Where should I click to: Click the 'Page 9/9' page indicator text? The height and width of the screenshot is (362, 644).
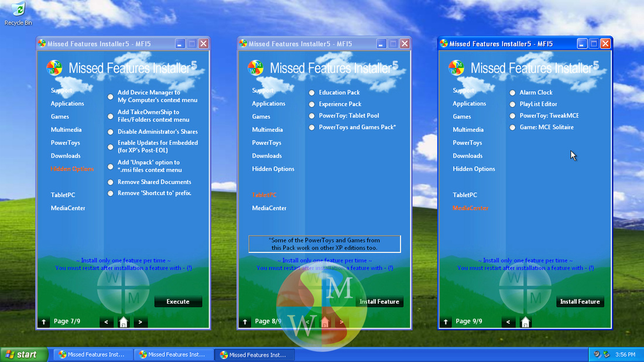[468, 322]
